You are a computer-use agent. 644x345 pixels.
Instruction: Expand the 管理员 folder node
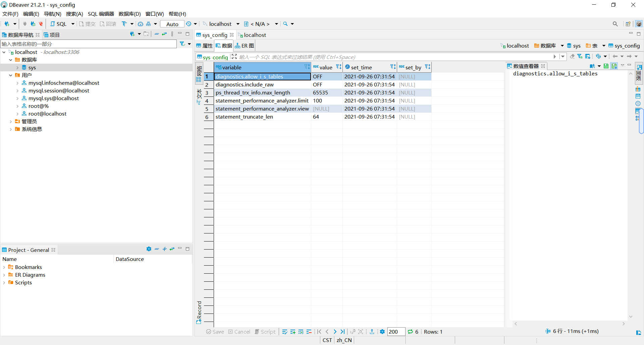[x=11, y=122]
